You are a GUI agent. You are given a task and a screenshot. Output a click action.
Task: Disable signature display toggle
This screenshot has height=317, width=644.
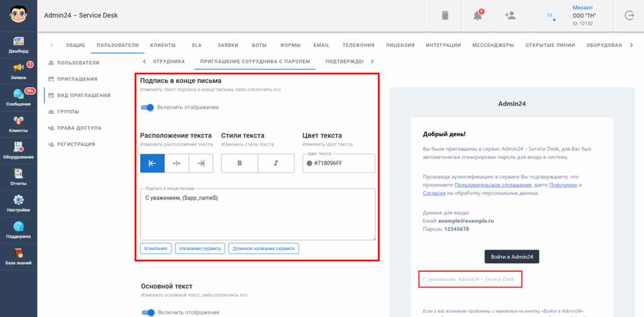click(147, 107)
